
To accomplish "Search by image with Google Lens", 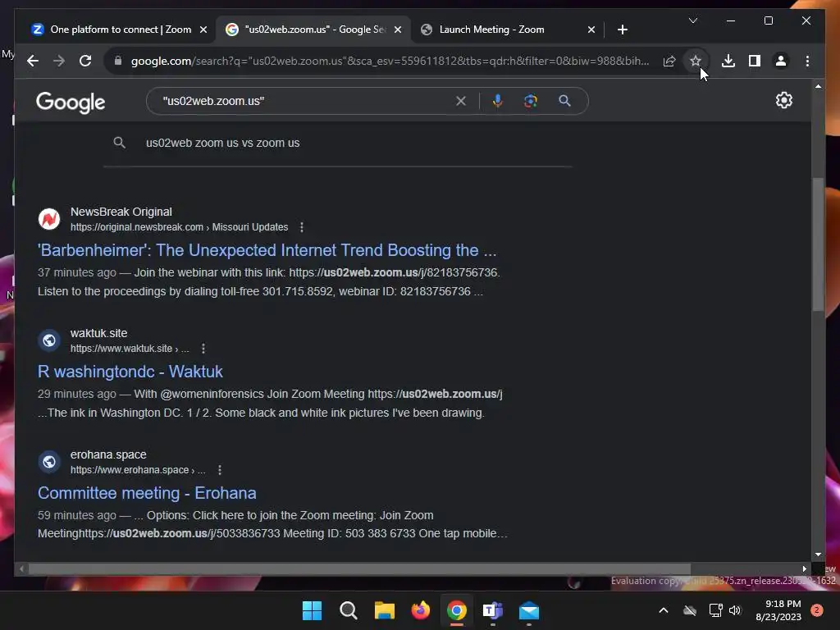I will tap(531, 101).
